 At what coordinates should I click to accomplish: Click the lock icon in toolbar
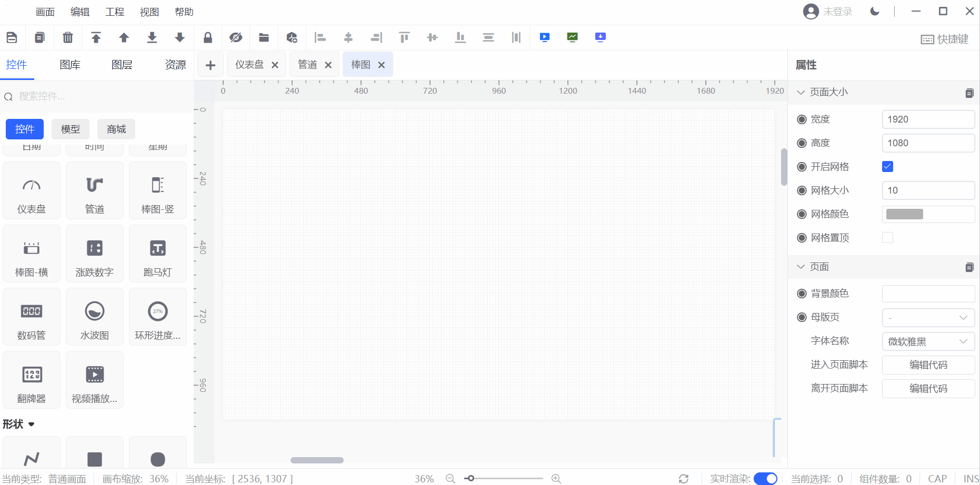pos(208,37)
